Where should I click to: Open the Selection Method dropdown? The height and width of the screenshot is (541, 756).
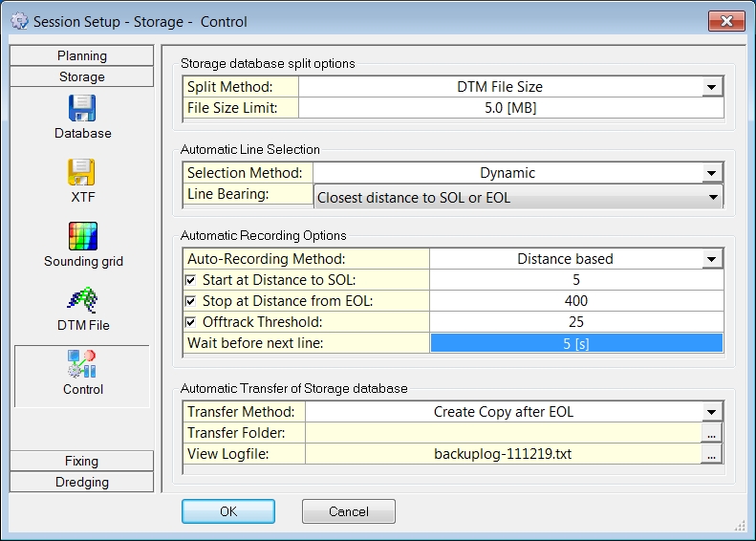711,173
